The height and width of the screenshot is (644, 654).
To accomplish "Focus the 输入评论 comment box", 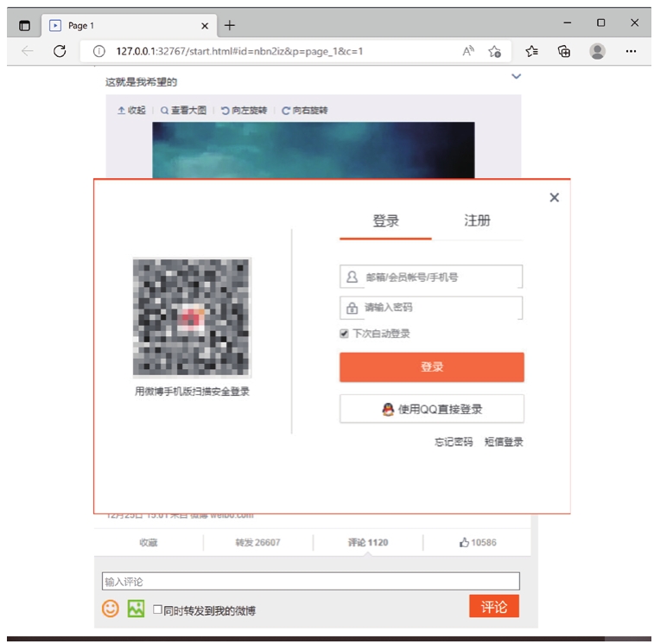I will pyautogui.click(x=311, y=581).
